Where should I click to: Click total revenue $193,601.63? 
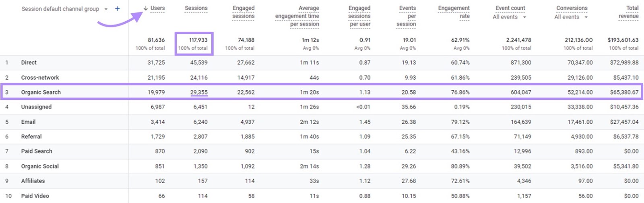pos(623,40)
